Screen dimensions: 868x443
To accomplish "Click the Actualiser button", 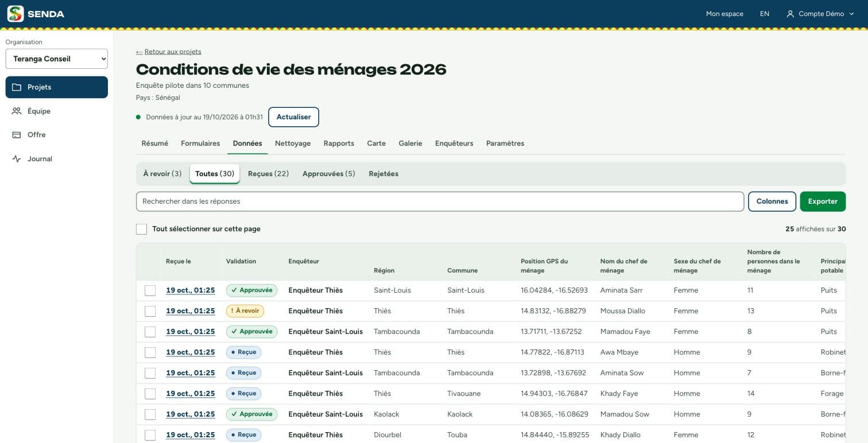I will tap(293, 117).
